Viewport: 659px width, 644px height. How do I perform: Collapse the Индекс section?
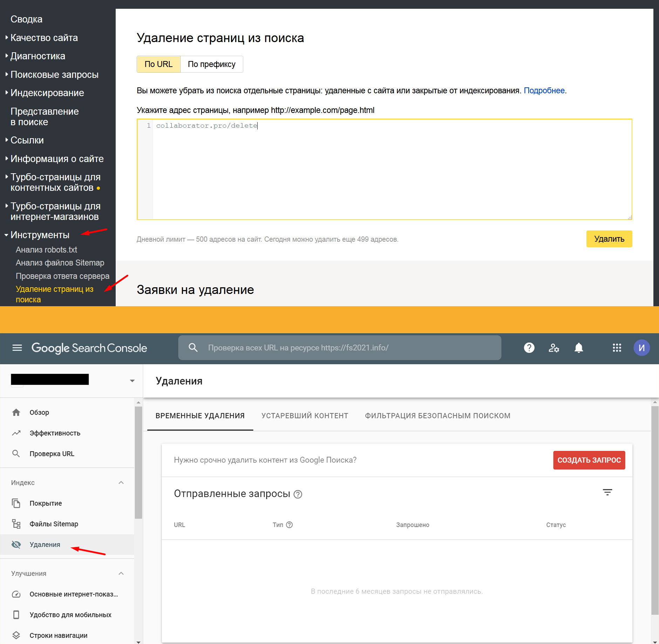click(121, 483)
